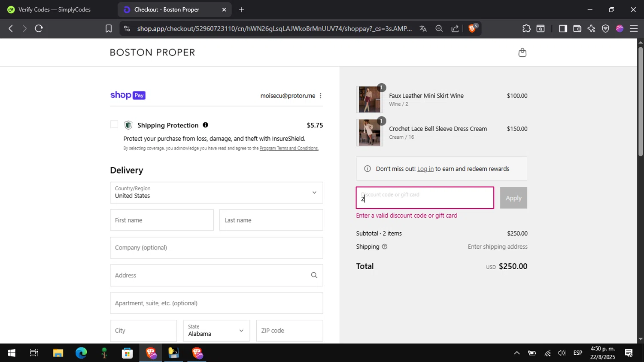Open the Windows Start menu

(x=12, y=353)
